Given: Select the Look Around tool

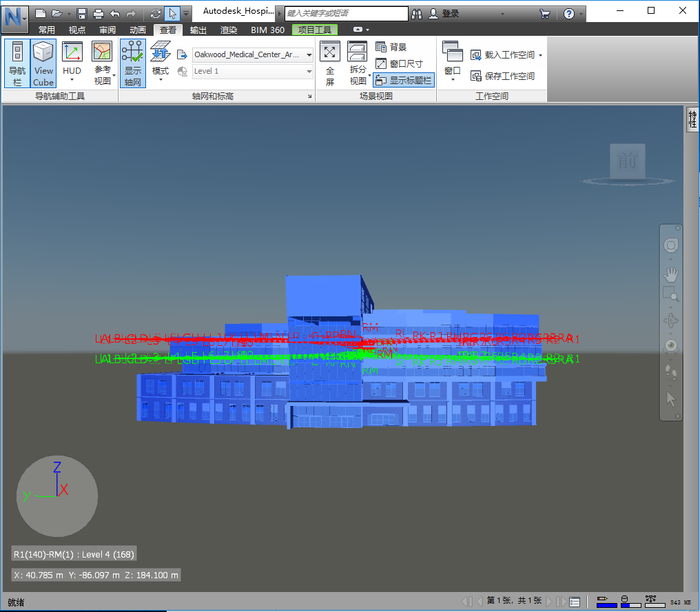Looking at the screenshot, I should pos(670,346).
